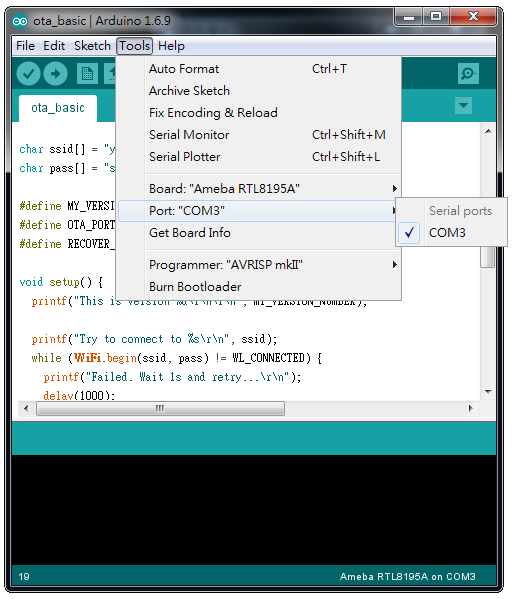The height and width of the screenshot is (599, 513).
Task: Open the Help menu
Action: point(171,46)
